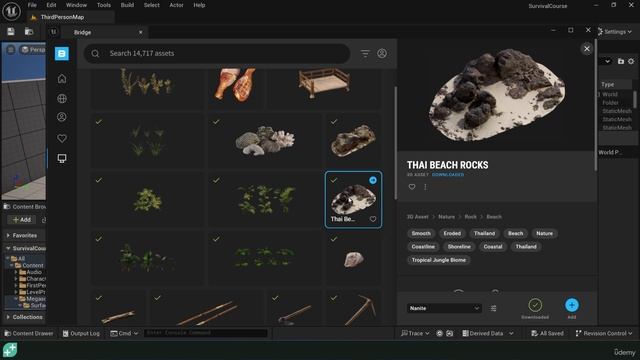Viewport: 640px width, 360px height.
Task: Select the coral rocks asset thumbnail
Action: [264, 141]
